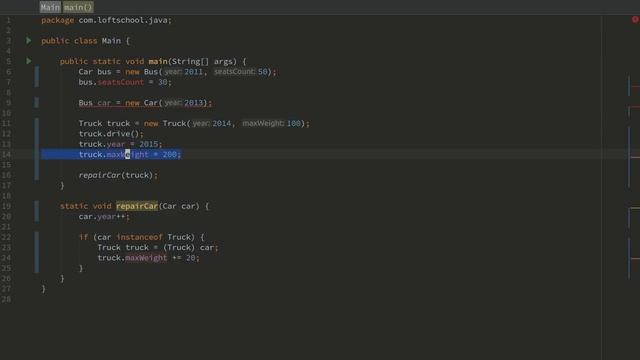The height and width of the screenshot is (360, 640).
Task: Click the package com.loftschool.java text
Action: tap(107, 20)
